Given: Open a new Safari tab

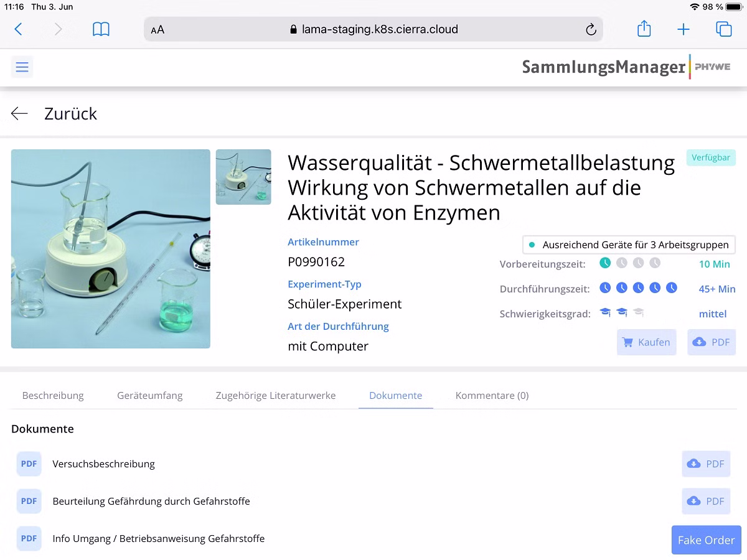Looking at the screenshot, I should pos(684,29).
